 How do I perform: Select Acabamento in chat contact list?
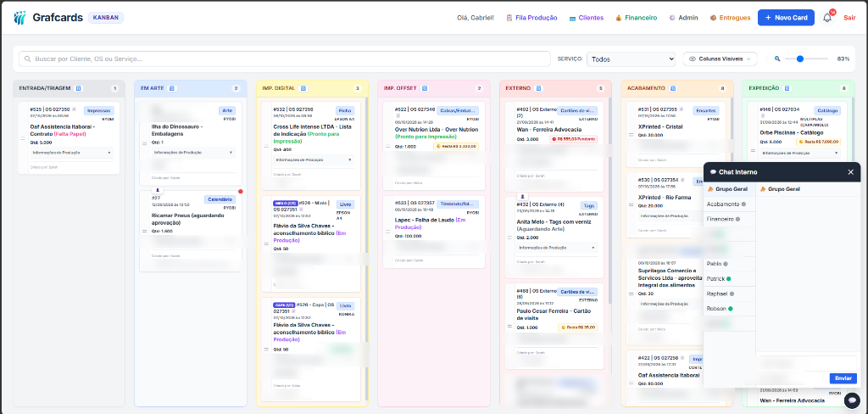tap(729, 204)
